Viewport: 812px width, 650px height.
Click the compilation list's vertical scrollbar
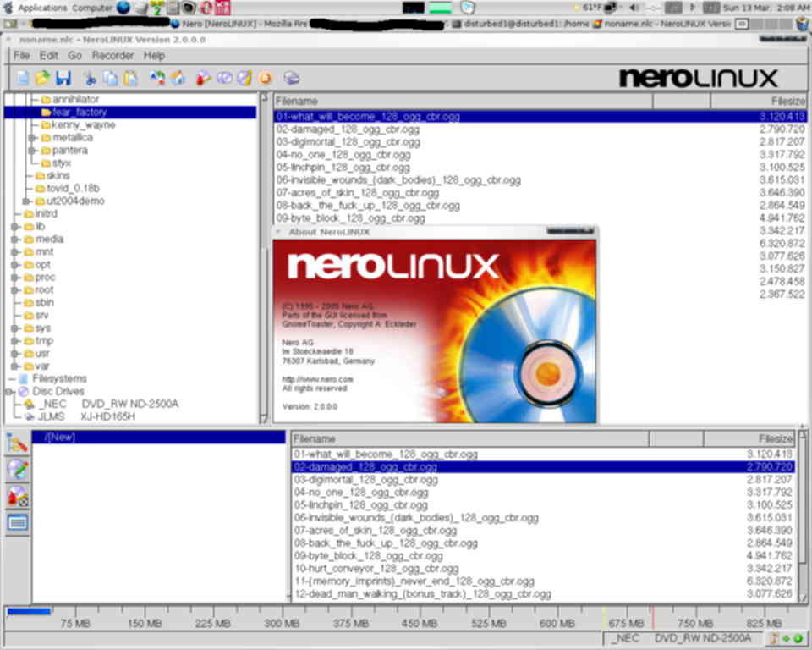click(x=802, y=517)
